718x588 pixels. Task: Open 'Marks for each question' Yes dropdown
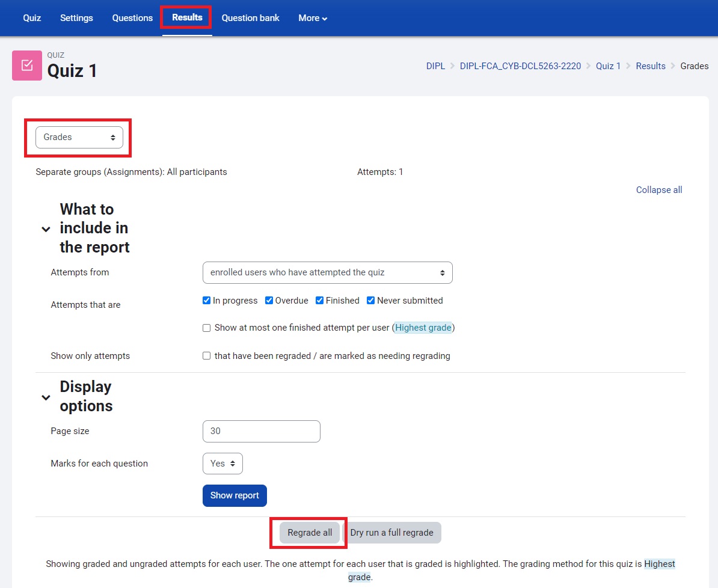(222, 464)
